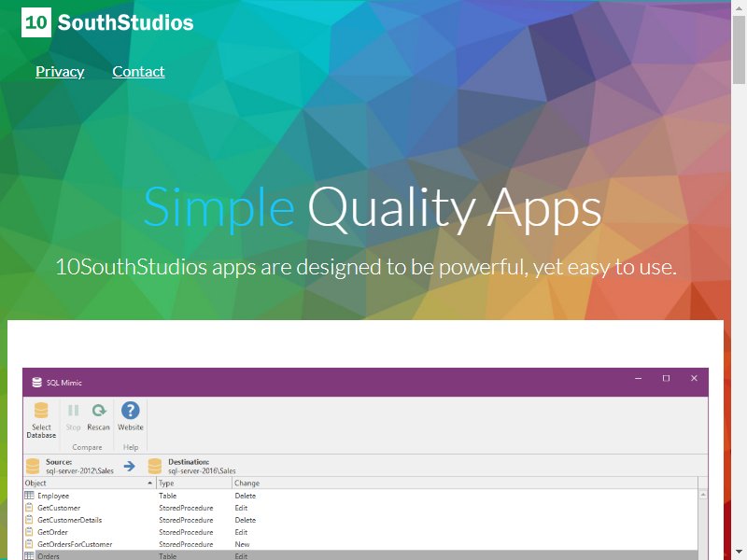The height and width of the screenshot is (560, 747).
Task: Click "Table" in the Employee row
Action: pyautogui.click(x=168, y=496)
